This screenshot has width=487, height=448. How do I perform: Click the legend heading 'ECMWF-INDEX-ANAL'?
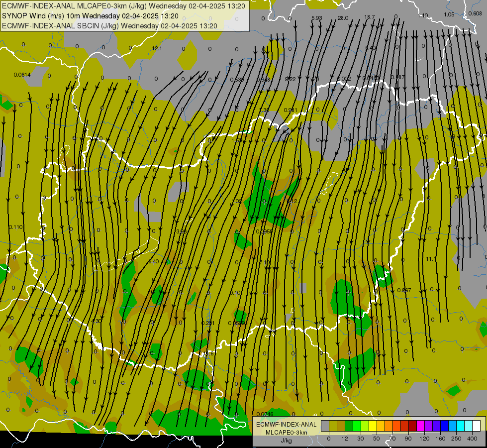[287, 425]
